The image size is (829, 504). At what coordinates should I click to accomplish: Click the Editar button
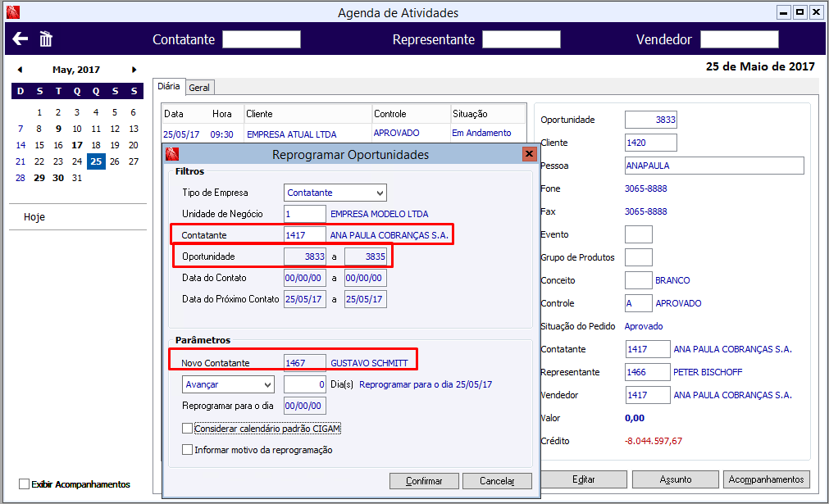pos(584,479)
